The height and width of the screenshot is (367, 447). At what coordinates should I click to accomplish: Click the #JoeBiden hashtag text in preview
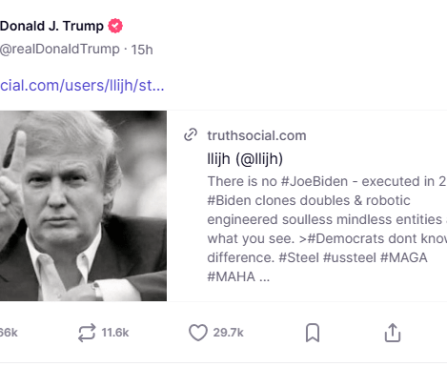point(314,182)
